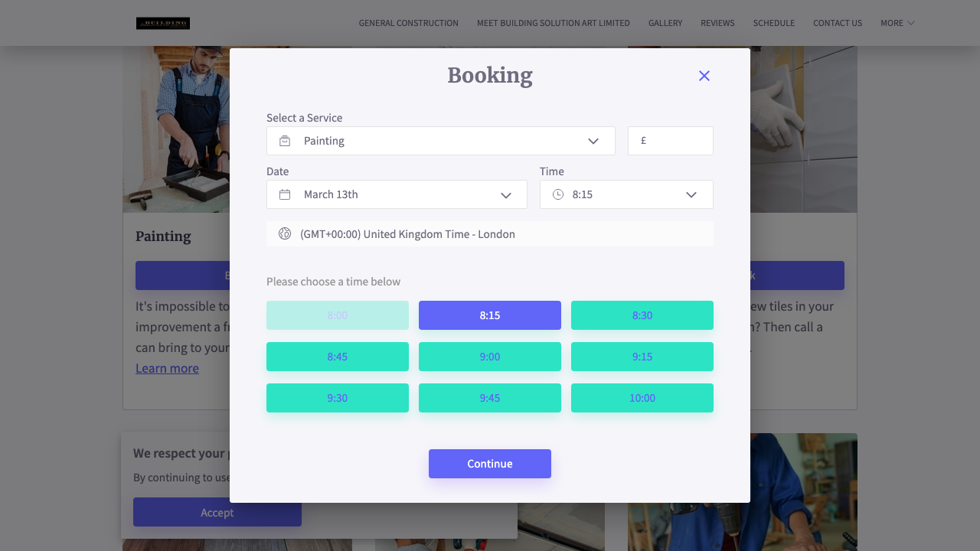The height and width of the screenshot is (551, 980).
Task: Click the pound sign price field icon
Action: pos(644,141)
